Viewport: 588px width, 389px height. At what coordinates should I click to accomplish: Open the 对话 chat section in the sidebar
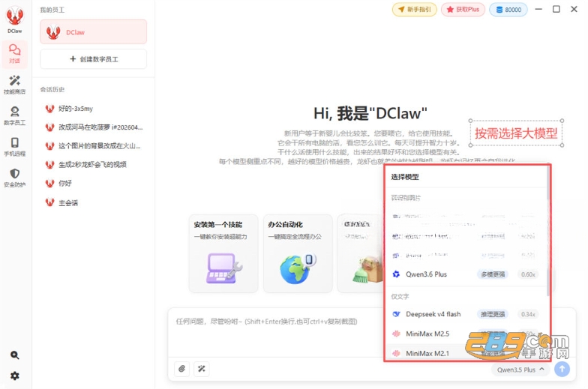click(x=15, y=54)
